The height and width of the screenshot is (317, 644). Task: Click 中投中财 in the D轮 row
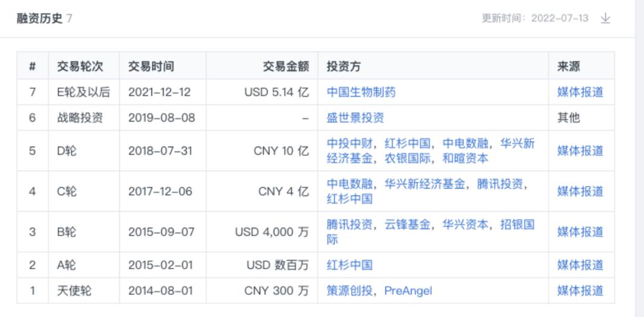tap(349, 144)
